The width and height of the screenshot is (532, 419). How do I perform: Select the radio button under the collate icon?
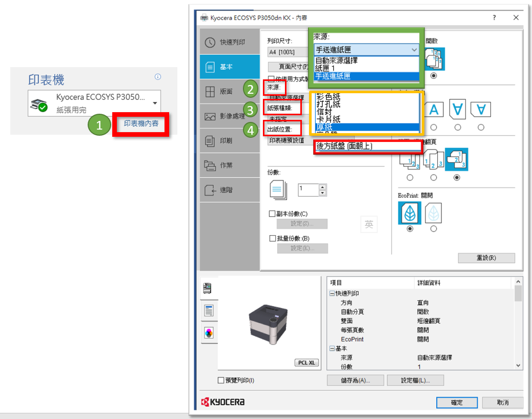[433, 76]
